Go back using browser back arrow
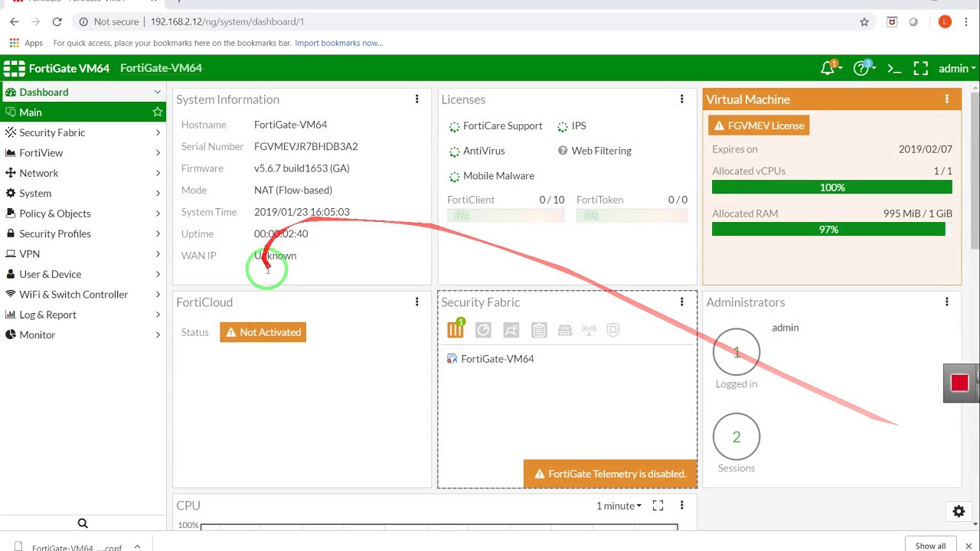980x551 pixels. coord(14,22)
